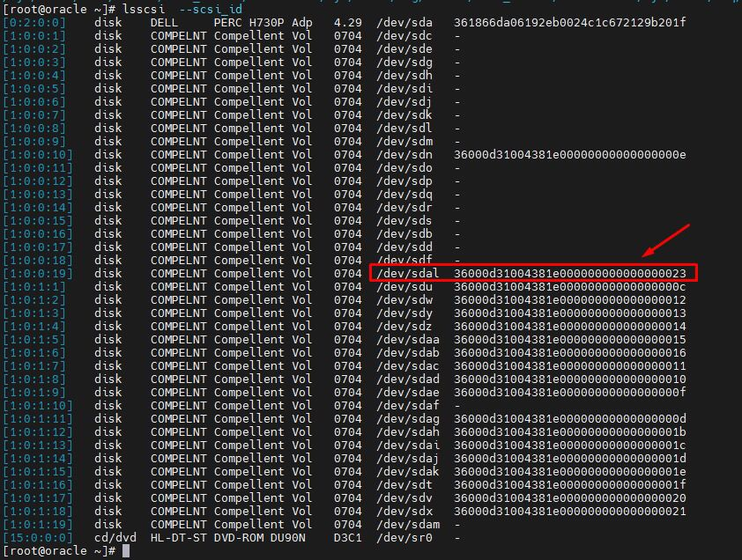
Task: Select the SCSI ID ending in 000d
Action: 570,419
